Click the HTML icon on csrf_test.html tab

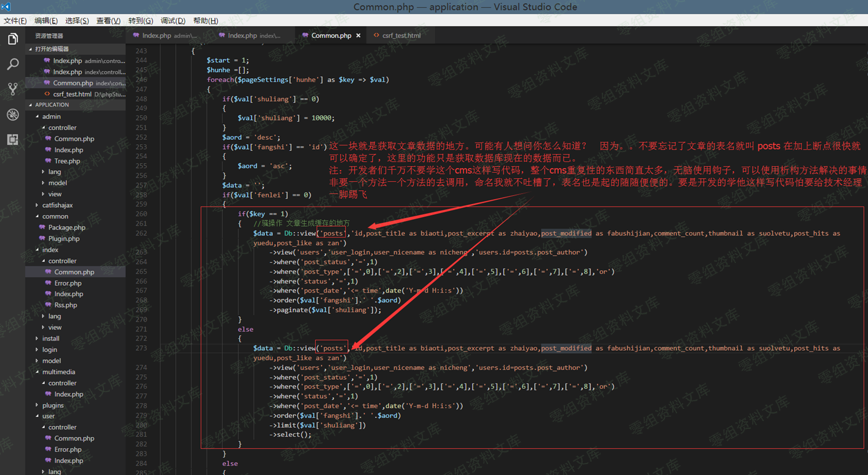[376, 36]
